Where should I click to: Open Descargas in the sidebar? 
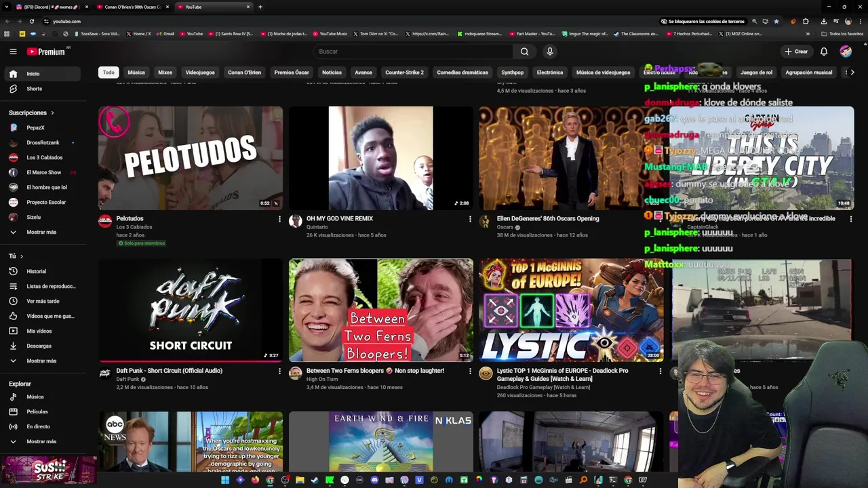point(42,346)
